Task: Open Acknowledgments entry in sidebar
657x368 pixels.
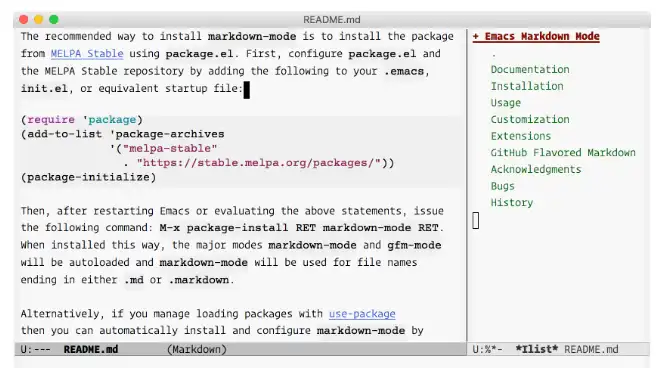Action: click(536, 169)
